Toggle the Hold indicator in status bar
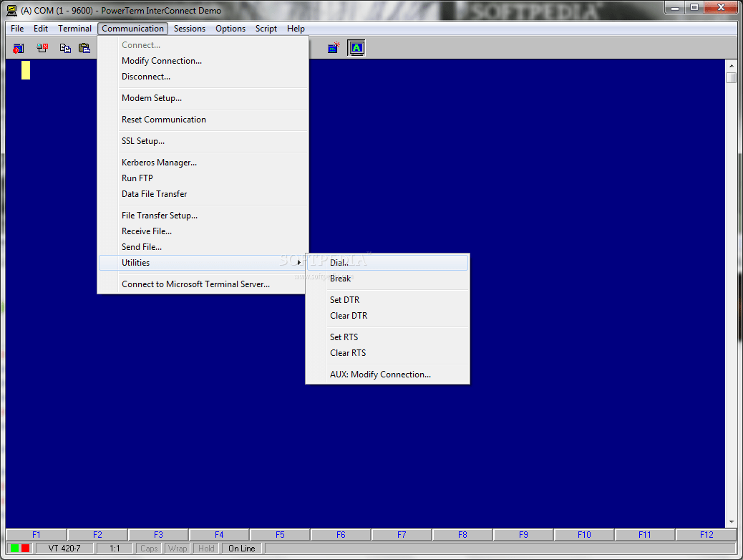 [207, 549]
